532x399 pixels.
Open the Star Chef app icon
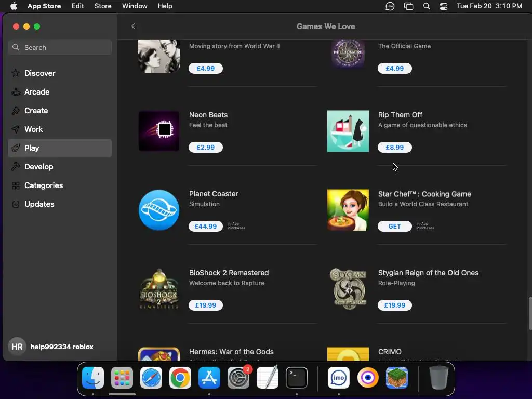pyautogui.click(x=348, y=210)
